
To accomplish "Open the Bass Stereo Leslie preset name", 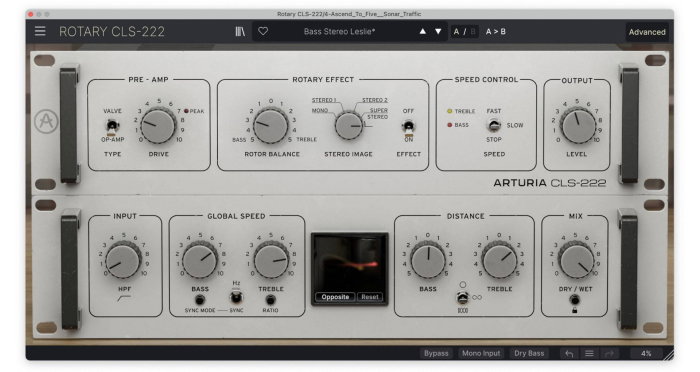I will (x=340, y=31).
